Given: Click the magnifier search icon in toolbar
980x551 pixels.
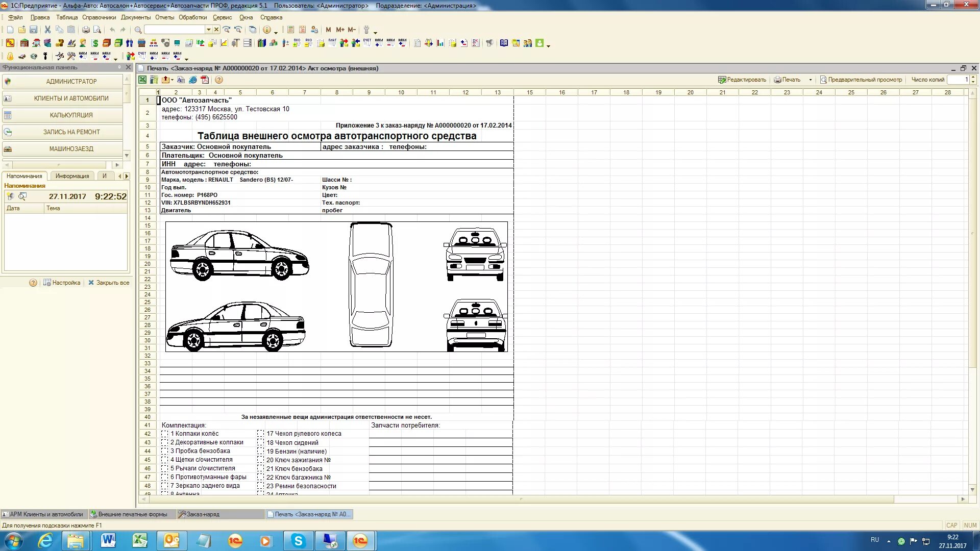Looking at the screenshot, I should [138, 30].
